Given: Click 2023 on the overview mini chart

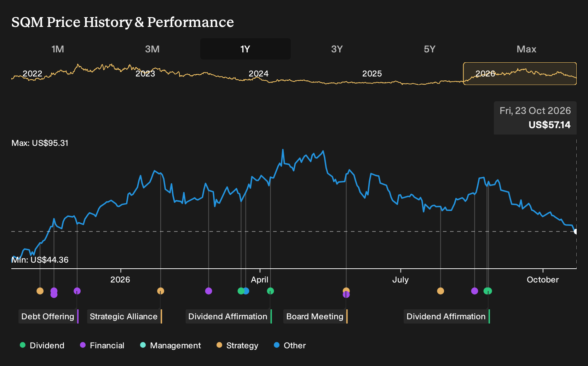Looking at the screenshot, I should point(145,74).
